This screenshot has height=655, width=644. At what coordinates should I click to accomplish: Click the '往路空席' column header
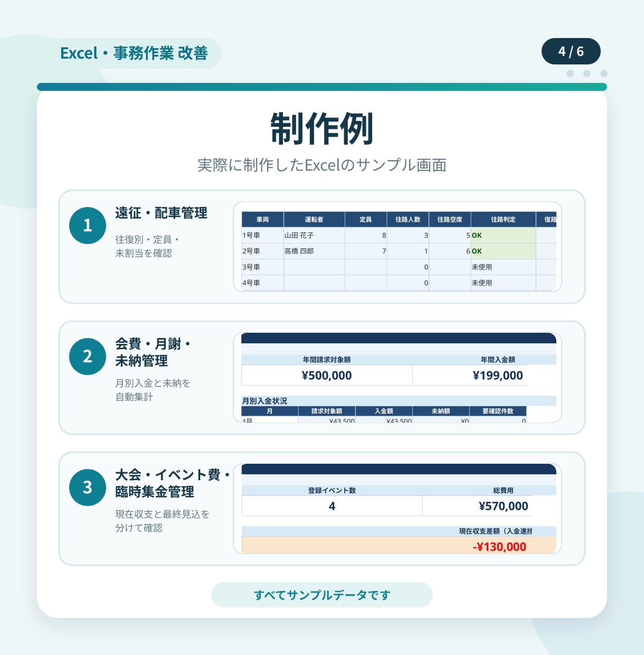click(x=450, y=219)
